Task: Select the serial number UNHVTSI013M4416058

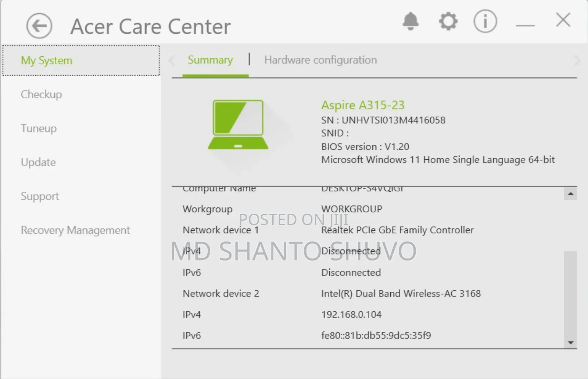Action: [x=393, y=120]
